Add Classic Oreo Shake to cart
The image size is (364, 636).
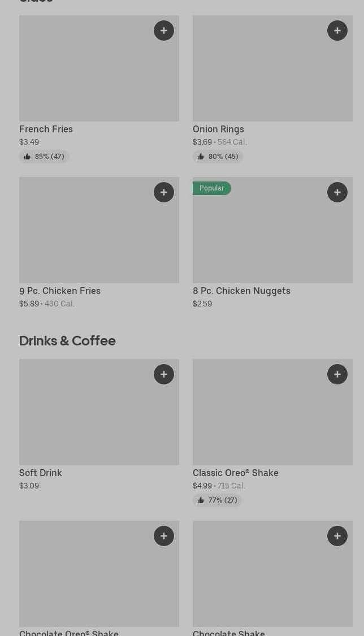pos(337,374)
